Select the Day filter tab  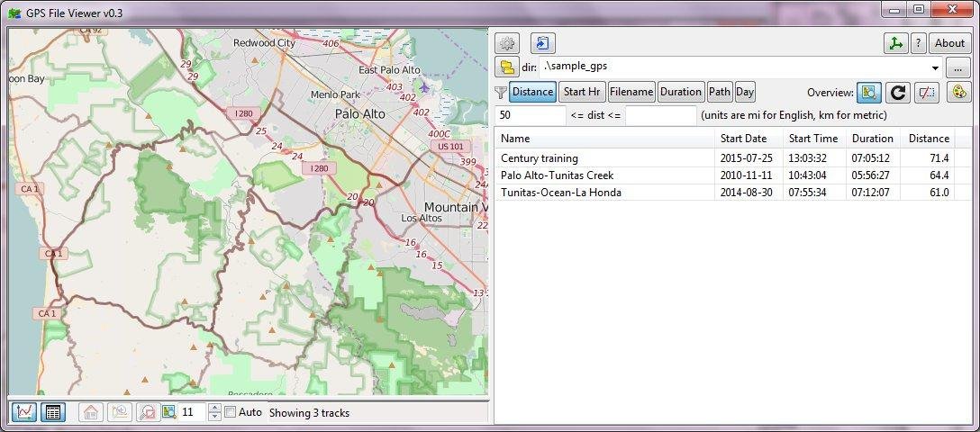coord(745,92)
